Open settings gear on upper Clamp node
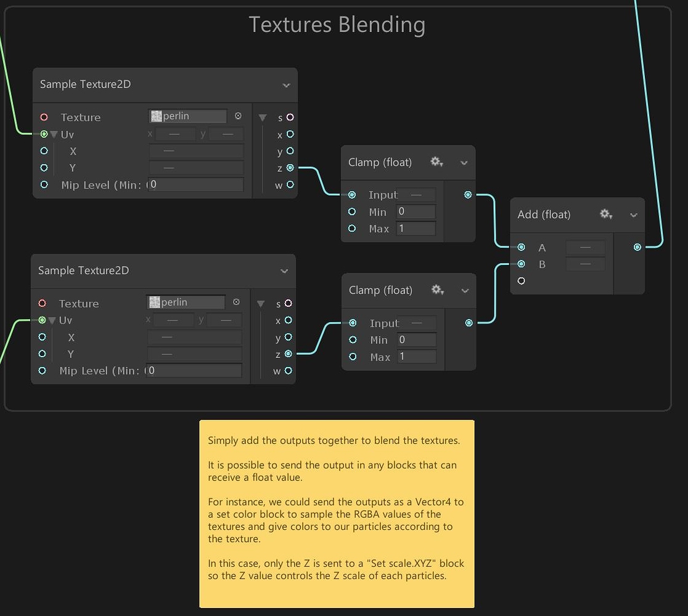Screen dimensions: 688x616 pyautogui.click(x=436, y=162)
